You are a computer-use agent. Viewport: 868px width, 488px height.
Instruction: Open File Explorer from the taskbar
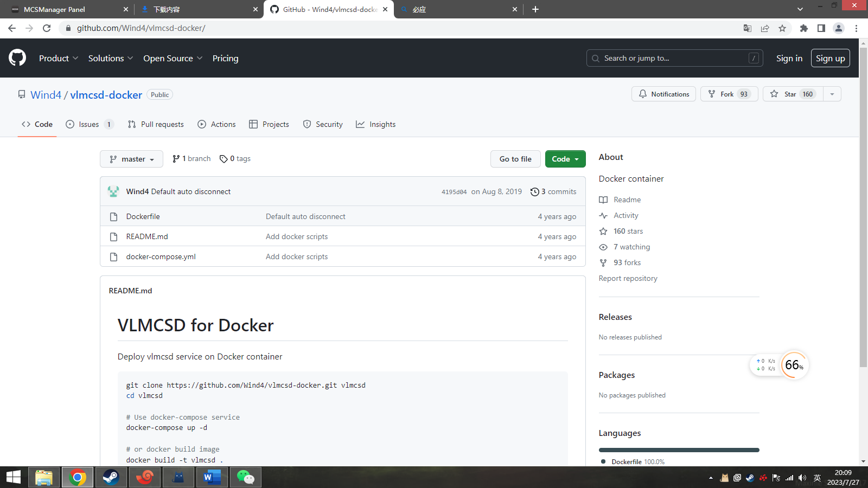pos(44,477)
